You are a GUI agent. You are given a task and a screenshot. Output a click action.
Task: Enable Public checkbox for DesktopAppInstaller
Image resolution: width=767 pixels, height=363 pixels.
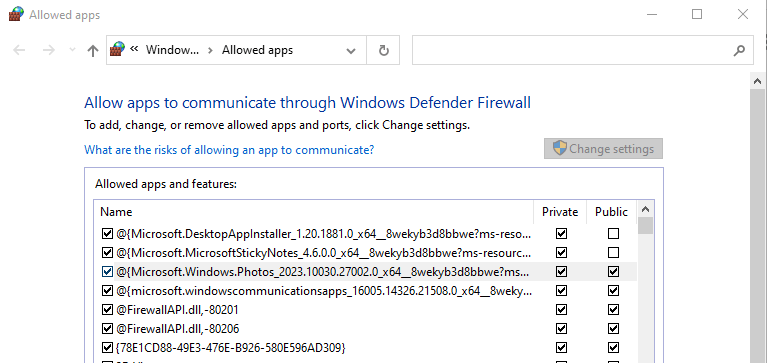coord(613,234)
